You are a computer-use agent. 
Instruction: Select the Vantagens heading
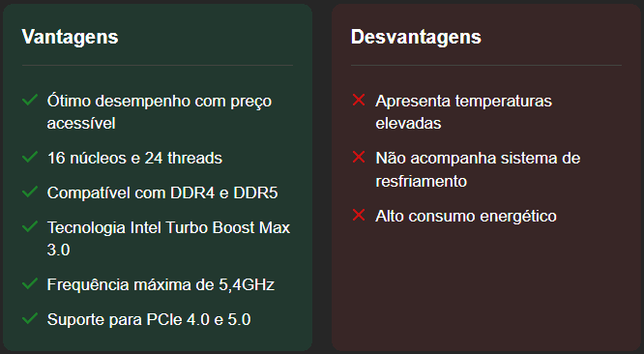(70, 37)
